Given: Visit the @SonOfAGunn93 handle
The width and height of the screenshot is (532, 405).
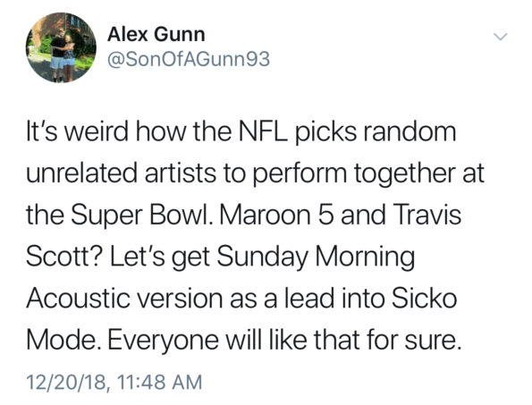Looking at the screenshot, I should (x=189, y=59).
